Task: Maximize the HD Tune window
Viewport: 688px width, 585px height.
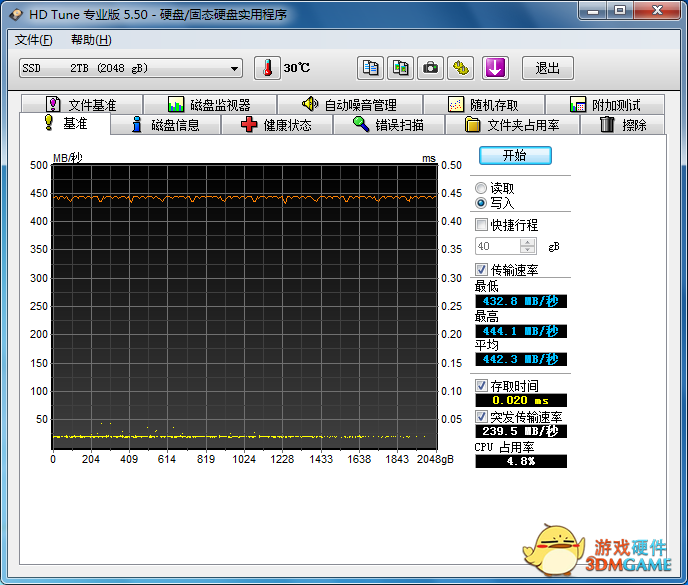Action: (620, 11)
